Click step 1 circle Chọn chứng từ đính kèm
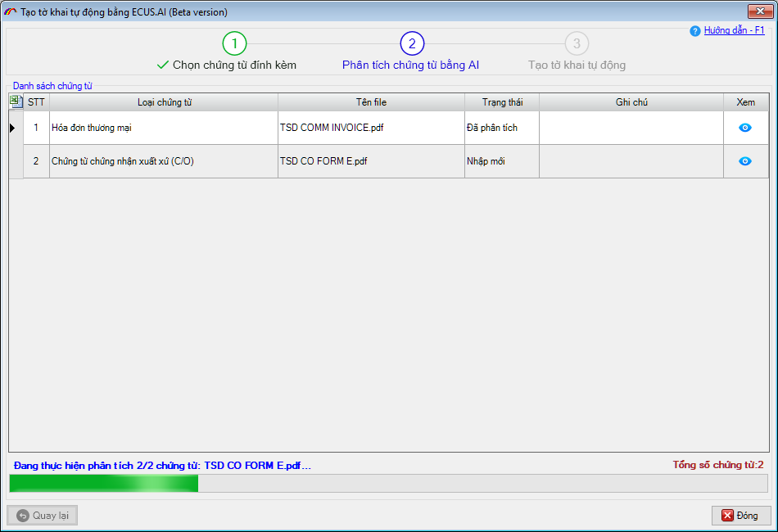This screenshot has width=778, height=532. pos(234,43)
